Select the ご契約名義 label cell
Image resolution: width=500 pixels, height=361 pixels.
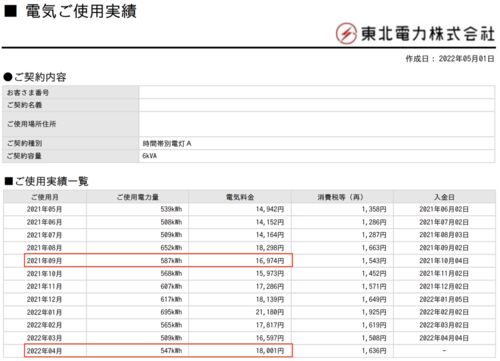coord(71,105)
